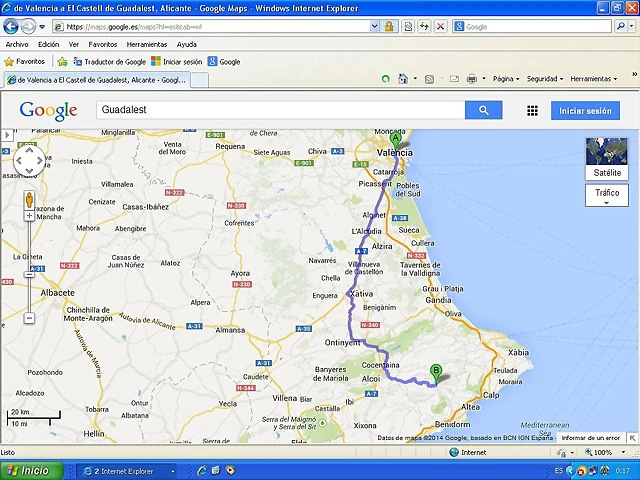Screen dimensions: 640x480
Task: Open the recent pages dropdown arrow
Action: click(x=42, y=27)
